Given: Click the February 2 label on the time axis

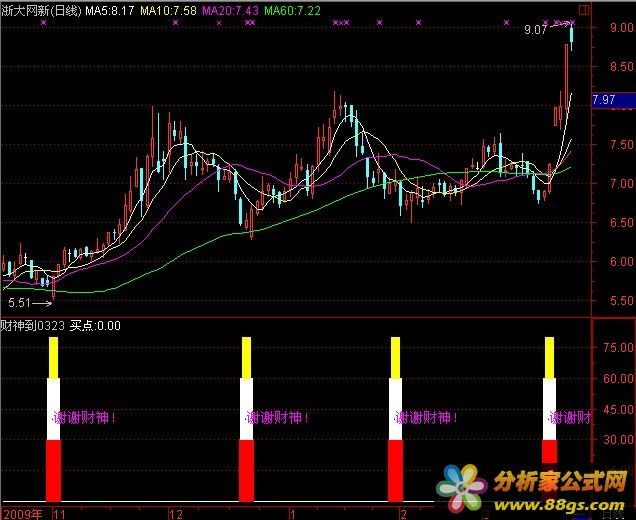Looking at the screenshot, I should coord(404,514).
